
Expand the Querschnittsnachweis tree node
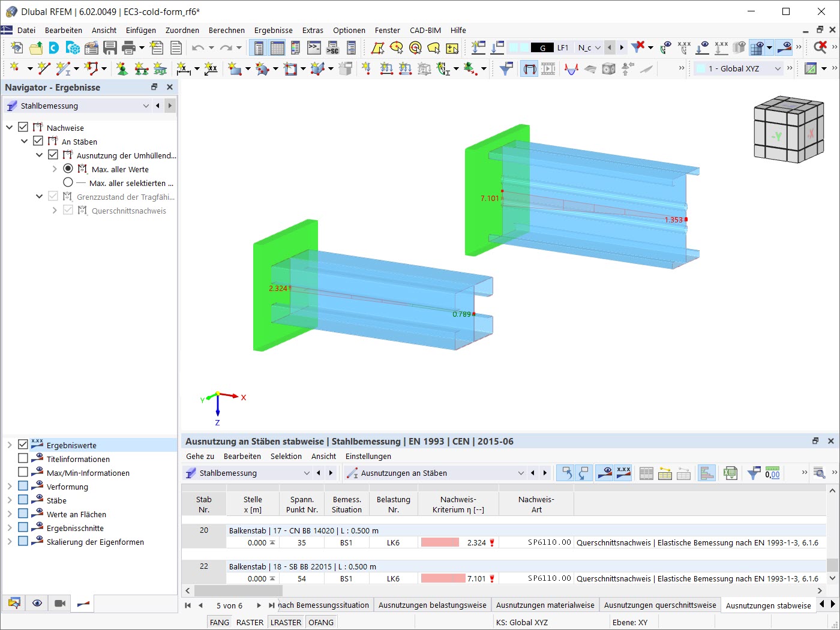point(55,211)
